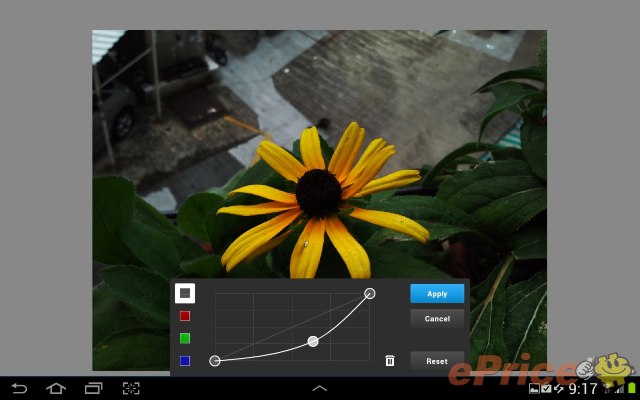The width and height of the screenshot is (640, 400).
Task: Click the middle curve control point
Action: coord(313,342)
